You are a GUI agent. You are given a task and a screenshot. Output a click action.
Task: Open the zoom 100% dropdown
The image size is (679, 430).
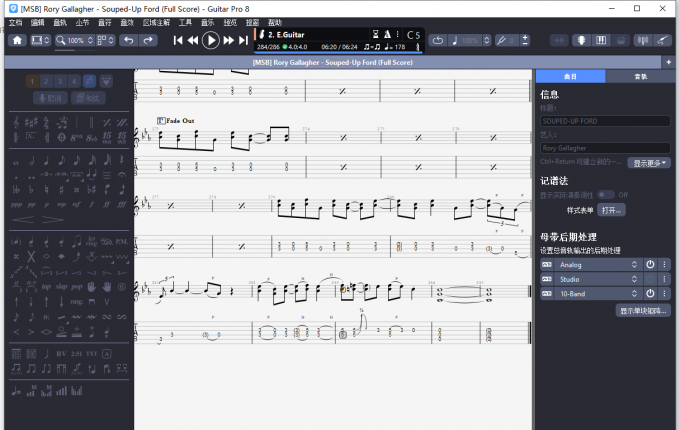pos(76,40)
